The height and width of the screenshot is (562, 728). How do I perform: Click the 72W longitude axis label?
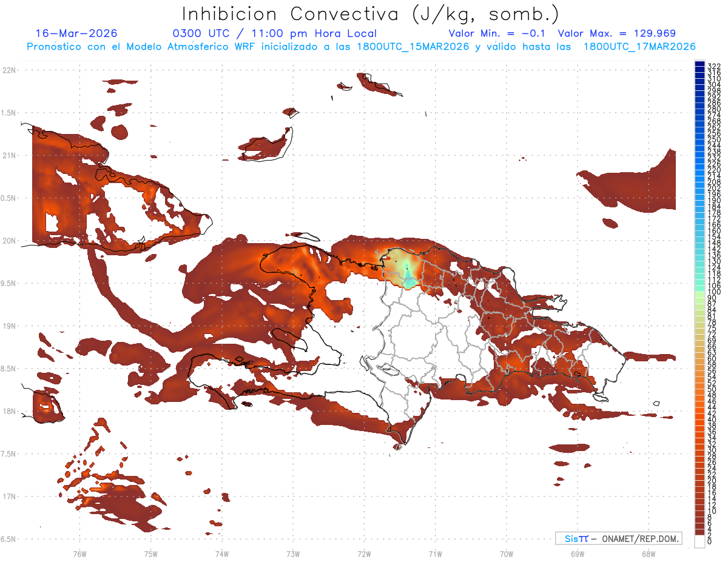point(364,554)
